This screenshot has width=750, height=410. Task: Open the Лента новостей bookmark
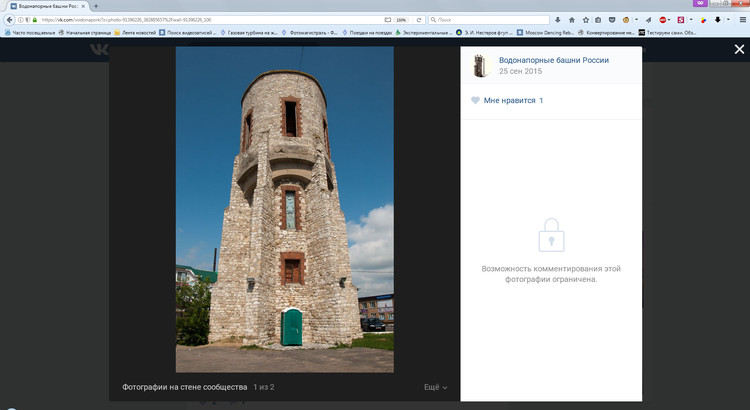[x=135, y=33]
